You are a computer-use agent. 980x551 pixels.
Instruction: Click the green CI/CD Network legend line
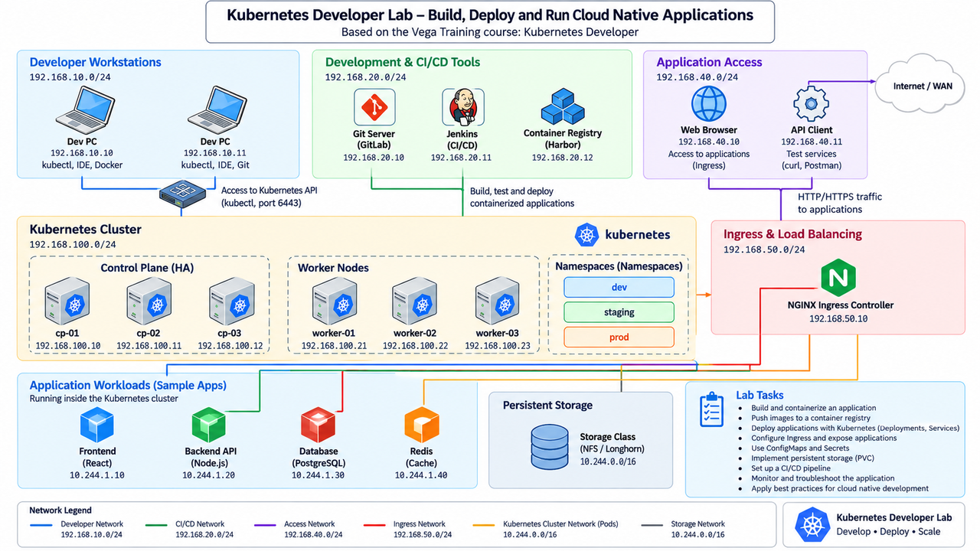(156, 525)
